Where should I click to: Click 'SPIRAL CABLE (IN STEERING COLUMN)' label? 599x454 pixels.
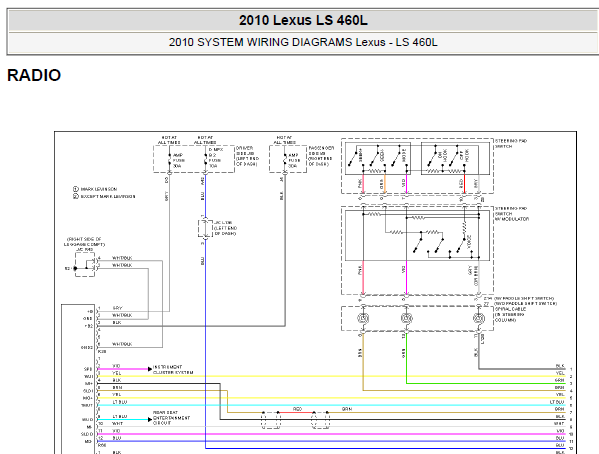[510, 315]
